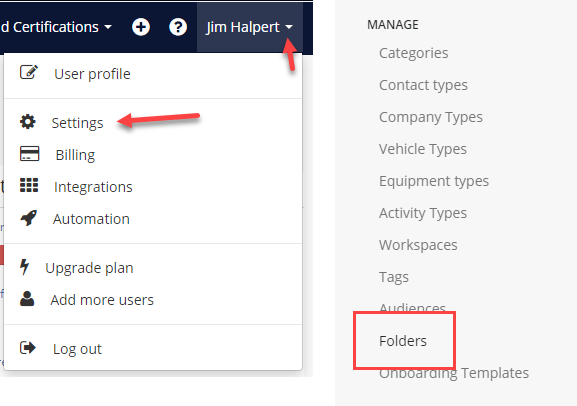The height and width of the screenshot is (406, 577).
Task: Open Onboarding Templates
Action: tap(454, 373)
